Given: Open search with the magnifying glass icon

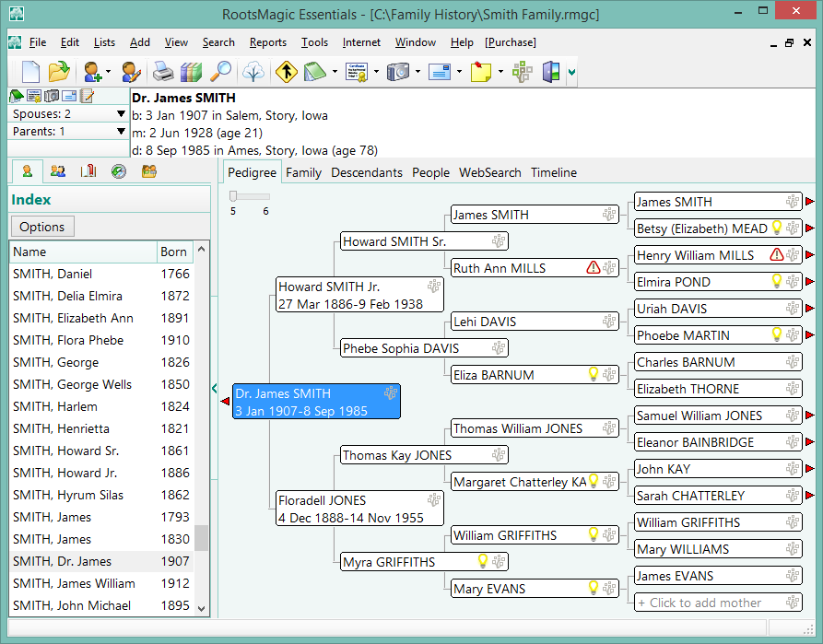Looking at the screenshot, I should [x=221, y=72].
